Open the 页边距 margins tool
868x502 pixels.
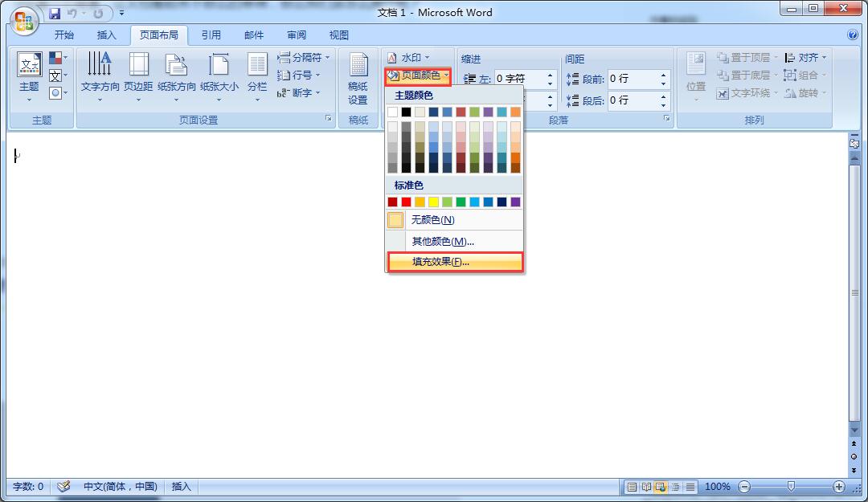(x=138, y=76)
